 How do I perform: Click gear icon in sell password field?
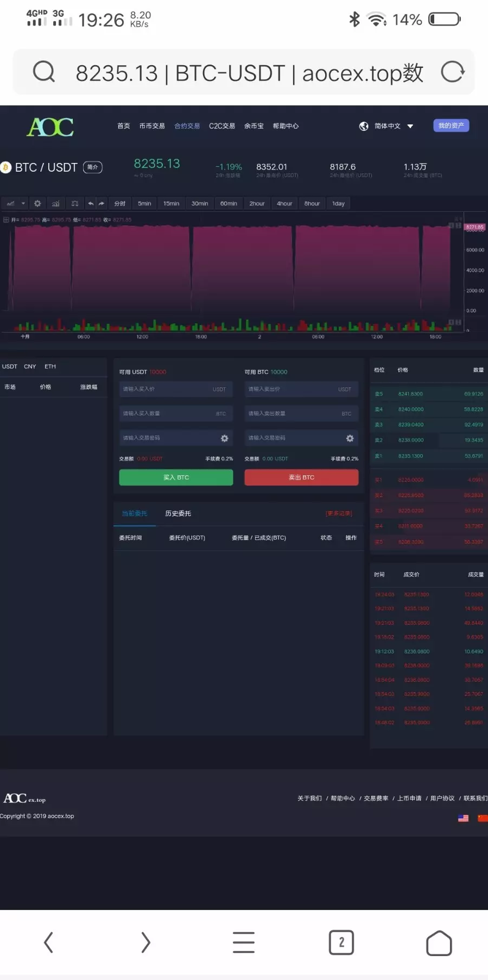click(350, 438)
